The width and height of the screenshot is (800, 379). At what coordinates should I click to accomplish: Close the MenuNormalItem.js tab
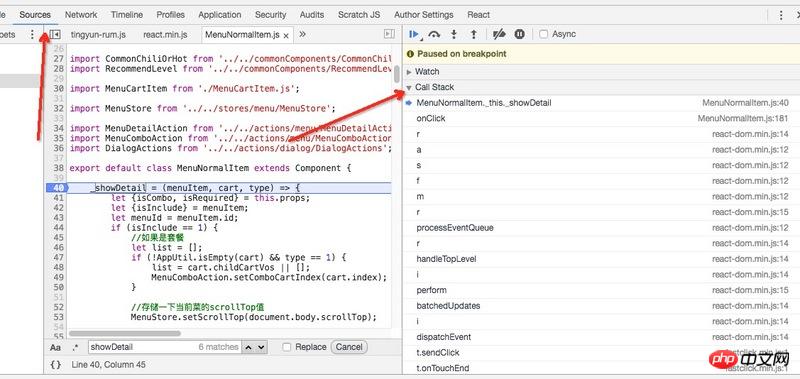(286, 36)
